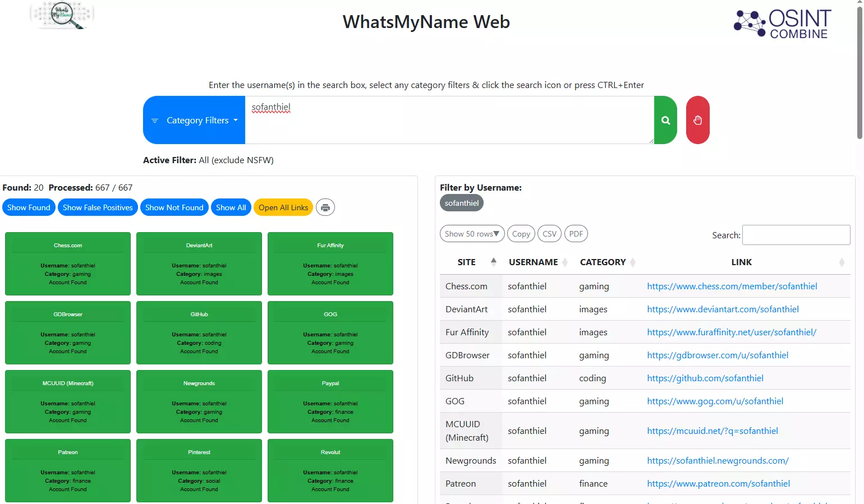Click the Pinterest result card
The image size is (864, 504).
coord(199,470)
